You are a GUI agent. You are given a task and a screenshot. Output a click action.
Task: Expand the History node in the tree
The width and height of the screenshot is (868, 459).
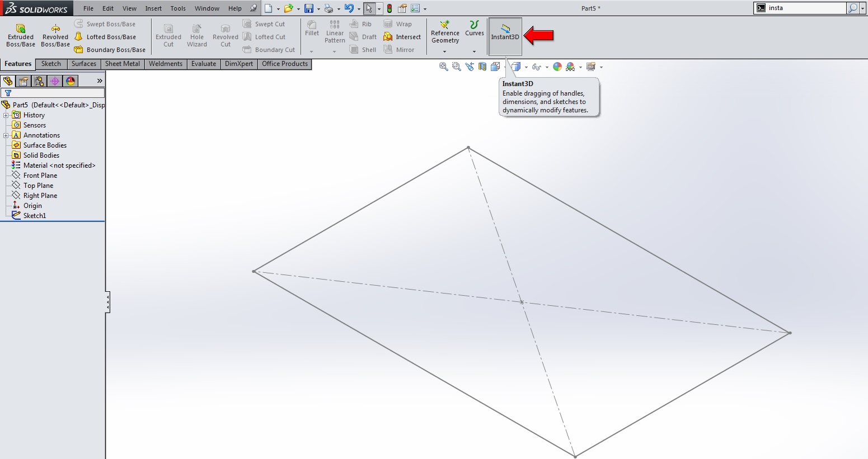[6, 115]
